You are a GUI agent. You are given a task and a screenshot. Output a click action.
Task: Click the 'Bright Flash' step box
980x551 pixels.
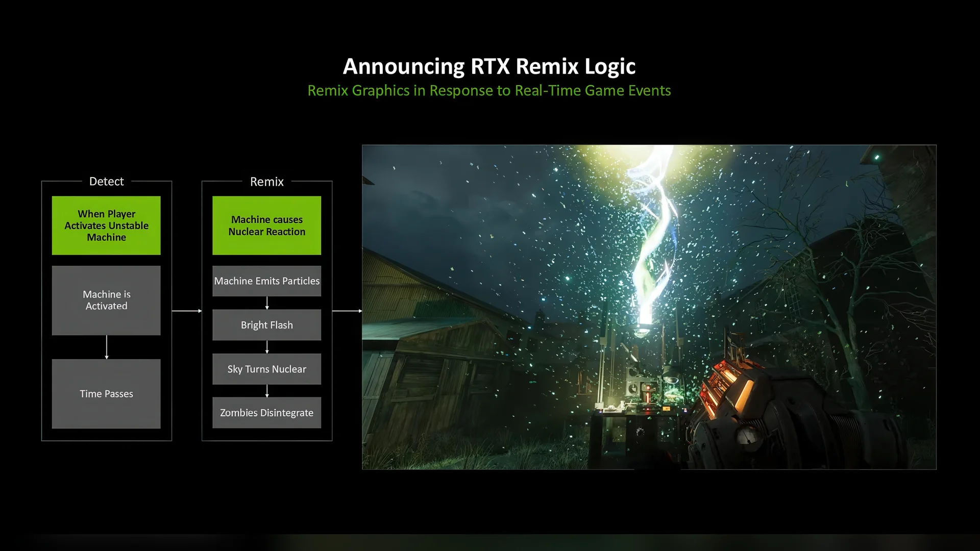click(x=266, y=325)
